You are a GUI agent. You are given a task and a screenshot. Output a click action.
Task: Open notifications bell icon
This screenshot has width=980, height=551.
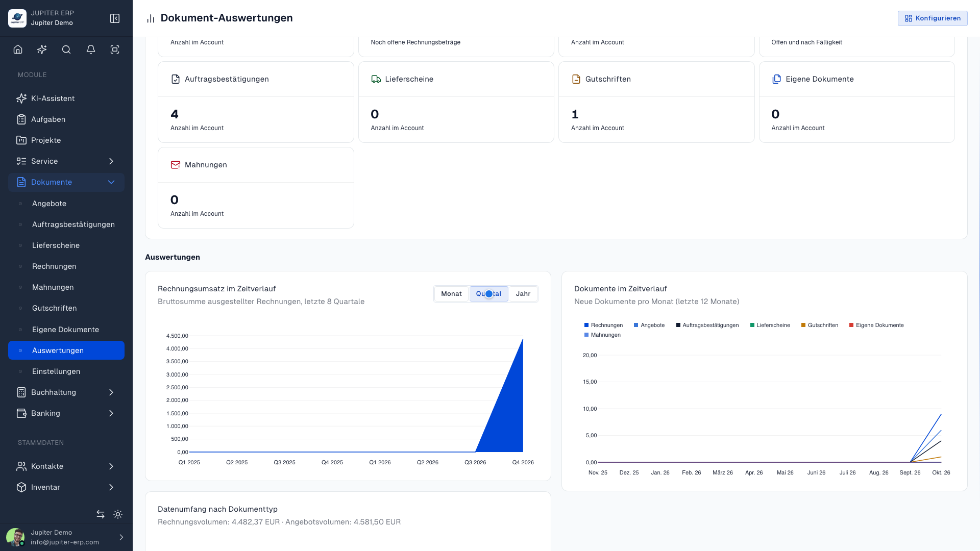(91, 49)
